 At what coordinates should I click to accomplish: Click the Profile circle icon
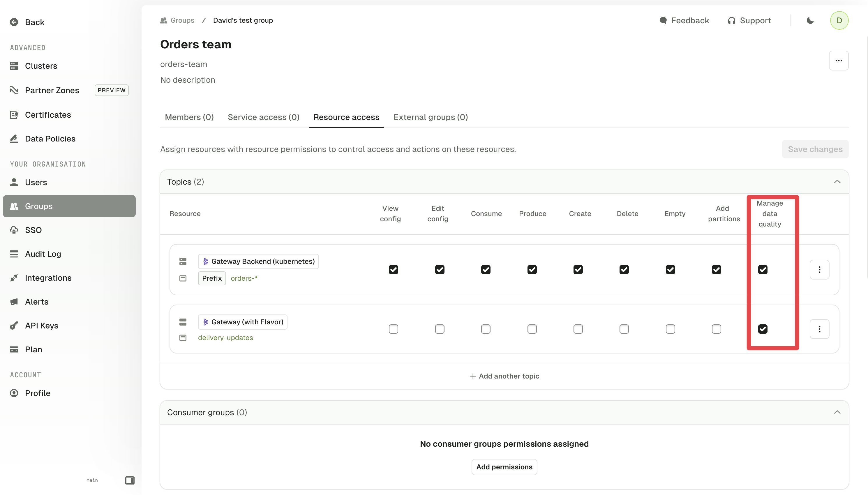click(x=14, y=393)
